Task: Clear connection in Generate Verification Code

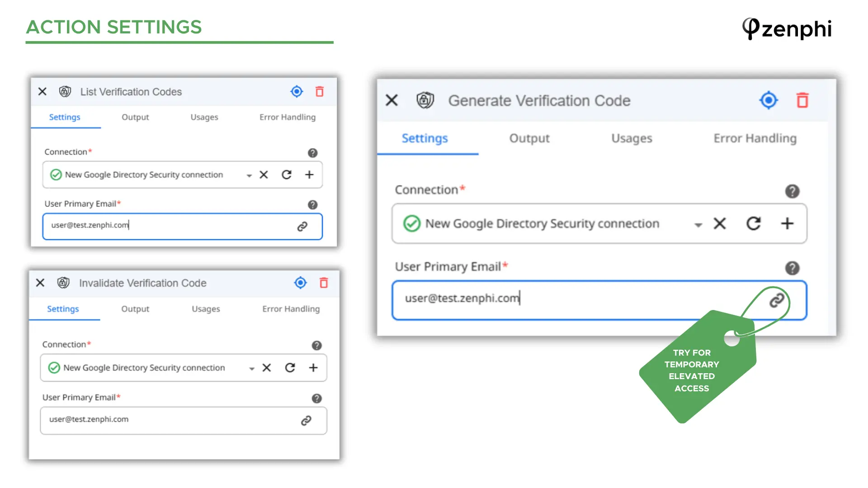Action: [x=720, y=224]
